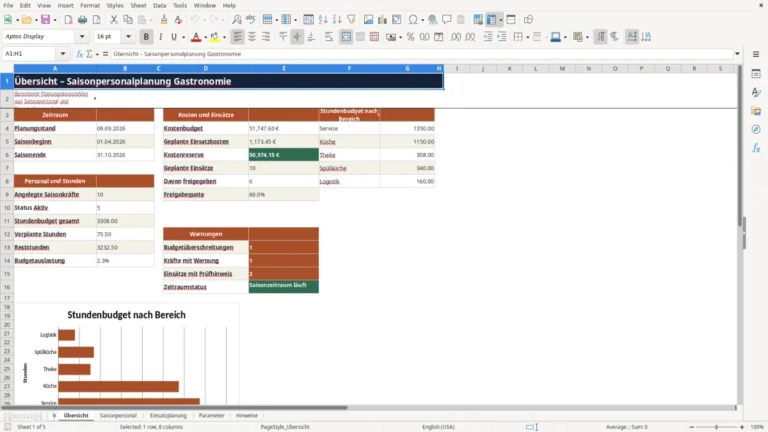Image resolution: width=768 pixels, height=432 pixels.
Task: Insert an image
Action: tap(368, 20)
